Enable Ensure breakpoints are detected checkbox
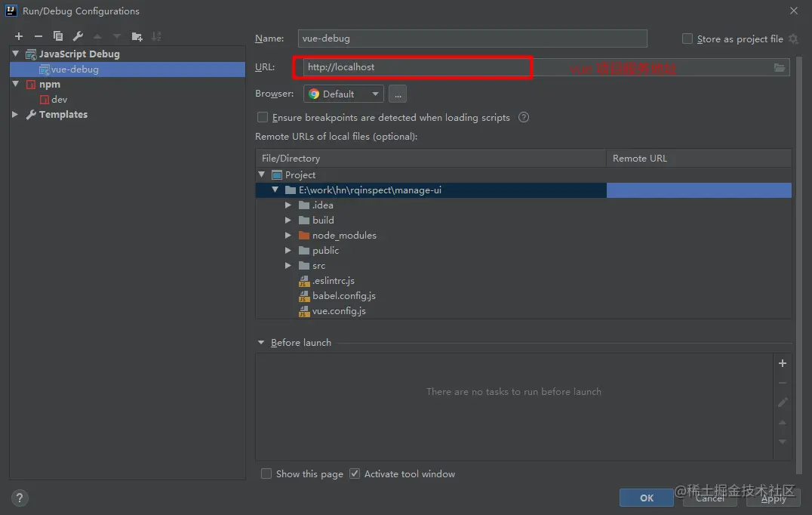 tap(263, 117)
